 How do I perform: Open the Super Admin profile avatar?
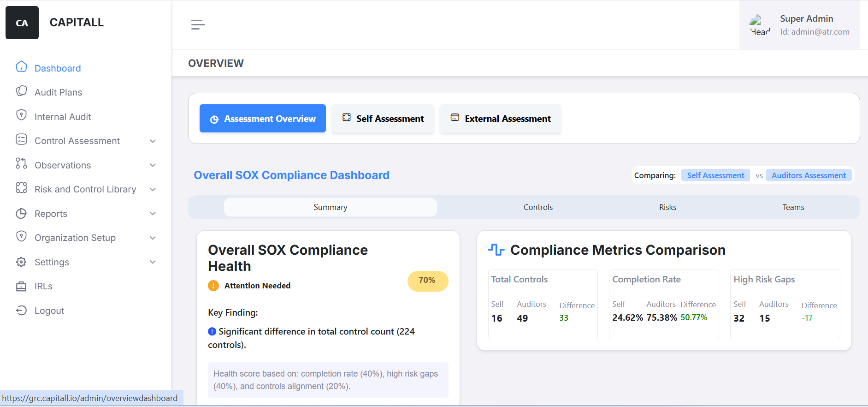[759, 25]
